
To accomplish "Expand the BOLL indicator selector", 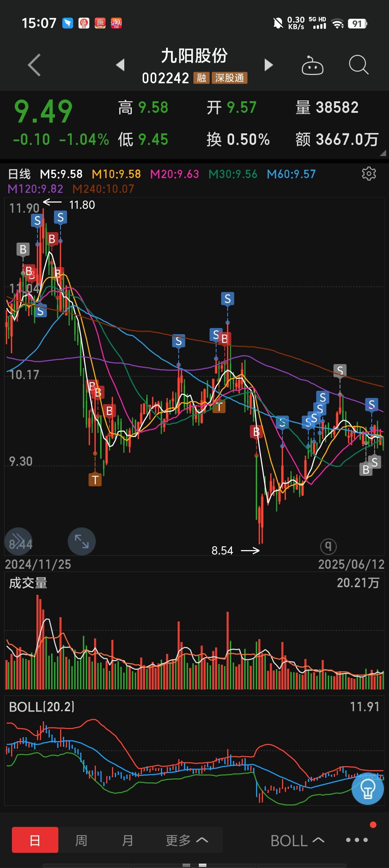I will tap(298, 841).
